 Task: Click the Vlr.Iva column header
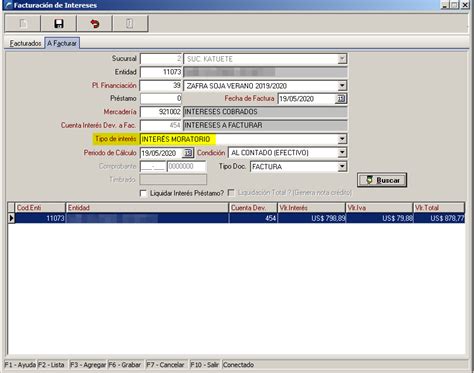tap(379, 208)
